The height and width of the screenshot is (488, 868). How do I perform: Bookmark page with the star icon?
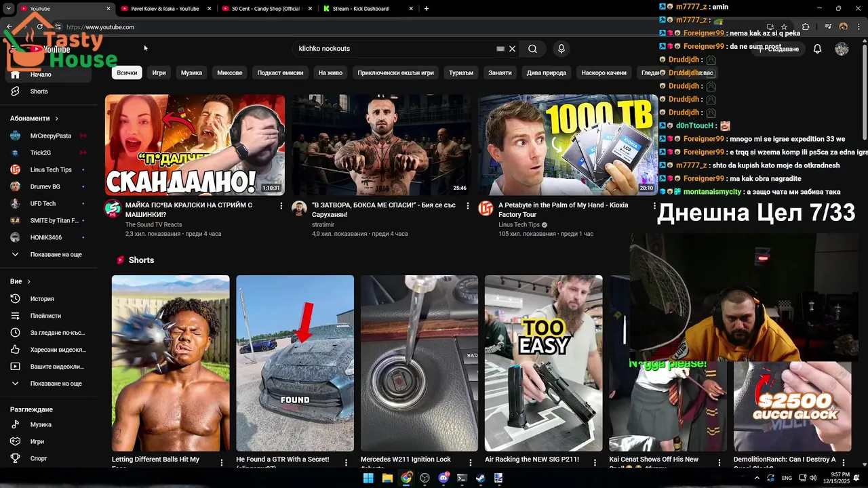coord(784,27)
